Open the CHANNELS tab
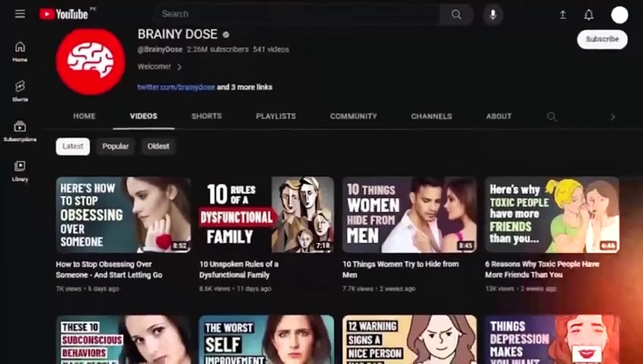The image size is (643, 364). click(431, 116)
